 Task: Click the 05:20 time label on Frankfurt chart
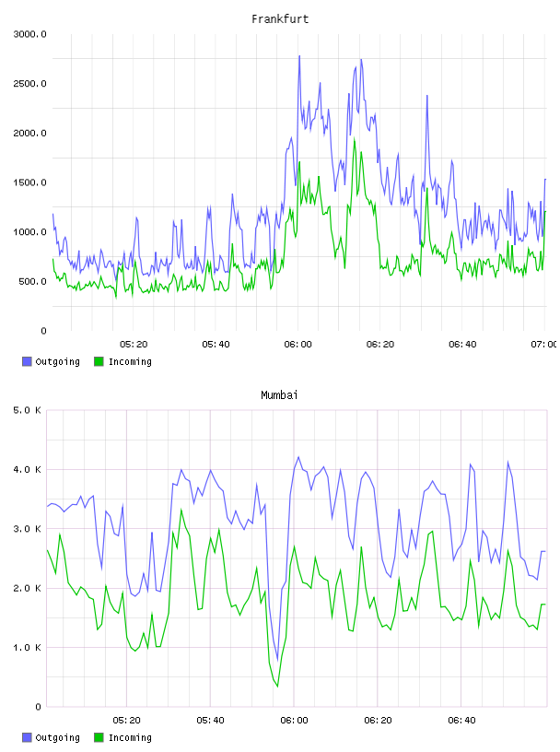point(134,345)
